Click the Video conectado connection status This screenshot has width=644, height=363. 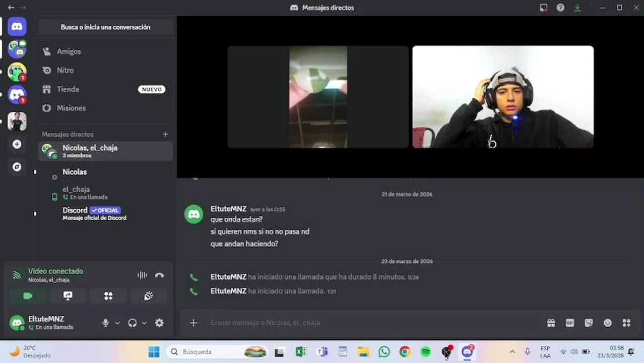coord(55,271)
